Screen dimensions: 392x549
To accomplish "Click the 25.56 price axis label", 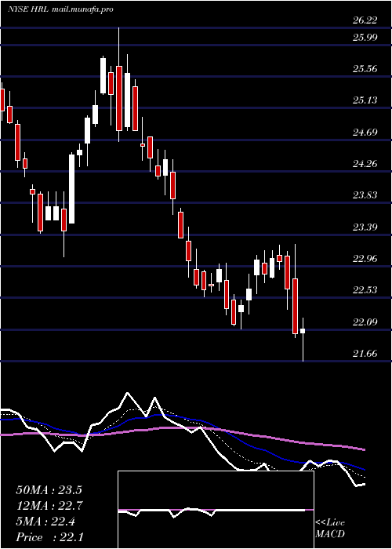I will (365, 69).
